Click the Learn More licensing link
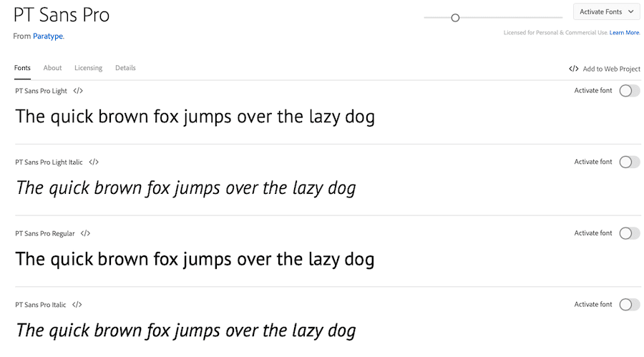The height and width of the screenshot is (357, 644). (625, 32)
